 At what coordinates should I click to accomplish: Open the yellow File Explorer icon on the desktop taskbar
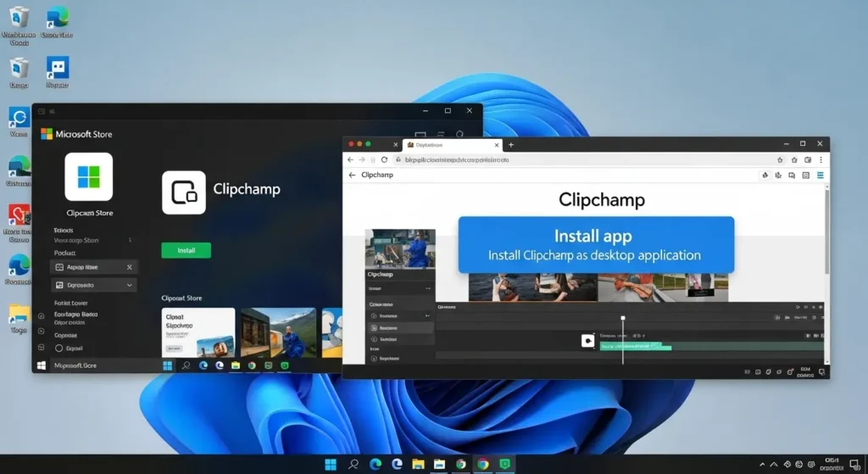point(418,464)
